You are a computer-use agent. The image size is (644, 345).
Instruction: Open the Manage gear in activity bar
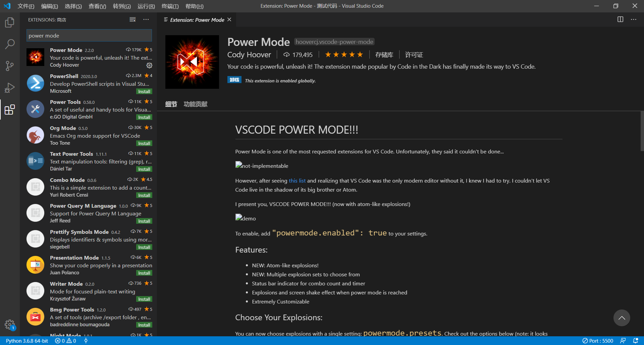coord(10,325)
